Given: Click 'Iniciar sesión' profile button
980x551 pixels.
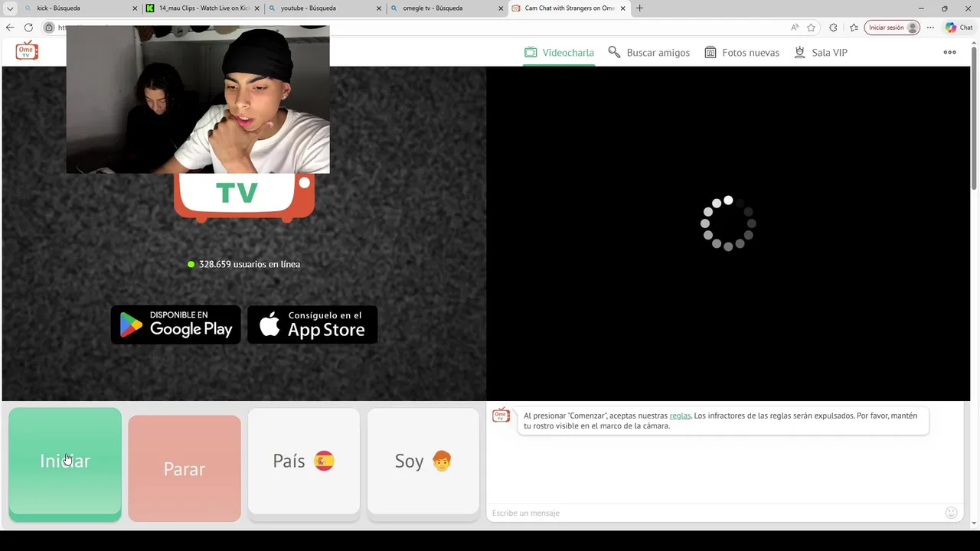Looking at the screenshot, I should (892, 28).
